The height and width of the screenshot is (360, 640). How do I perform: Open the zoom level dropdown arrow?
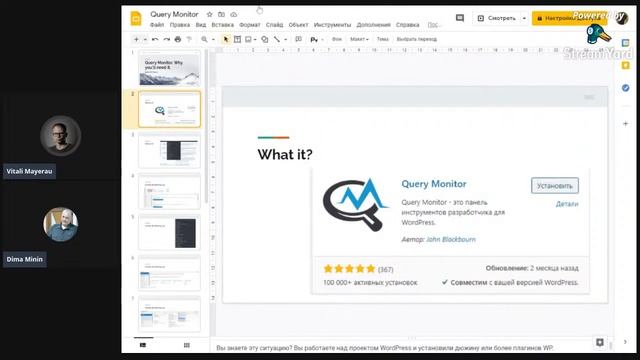coord(213,40)
